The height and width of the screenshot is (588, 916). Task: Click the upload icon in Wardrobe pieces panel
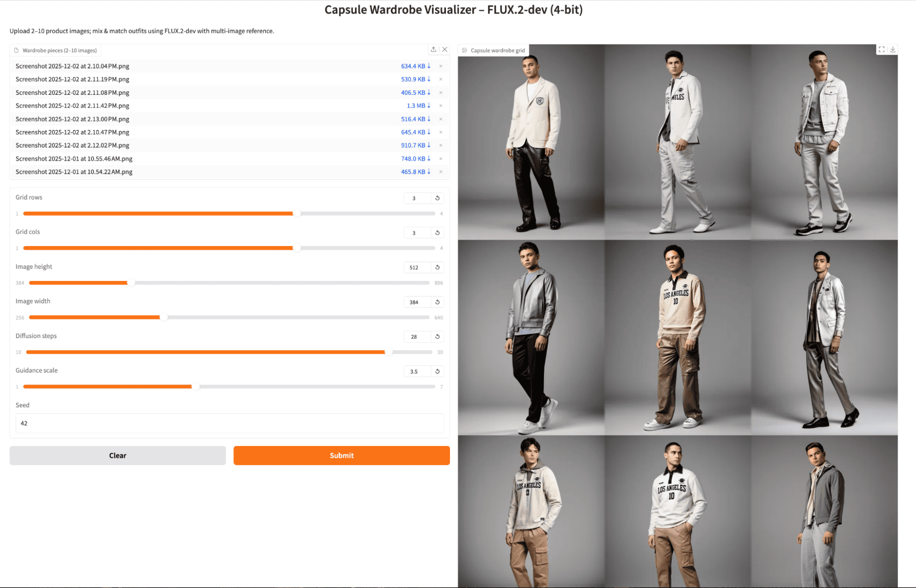point(433,49)
